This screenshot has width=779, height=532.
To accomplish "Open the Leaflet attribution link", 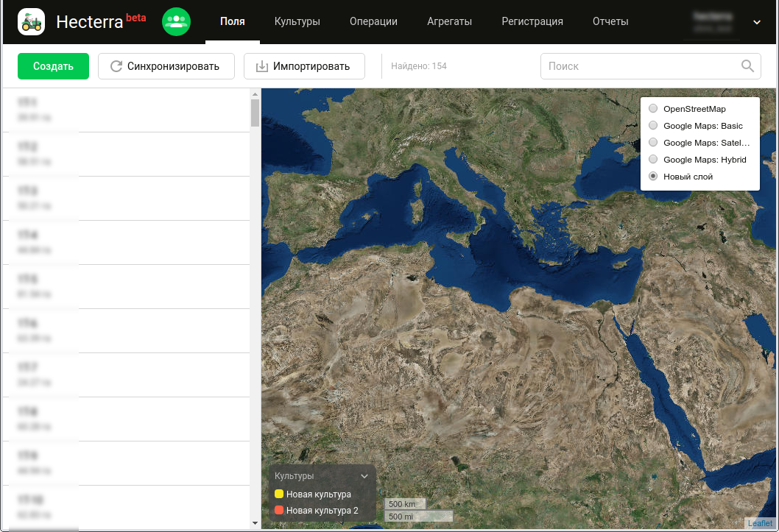I will (760, 523).
